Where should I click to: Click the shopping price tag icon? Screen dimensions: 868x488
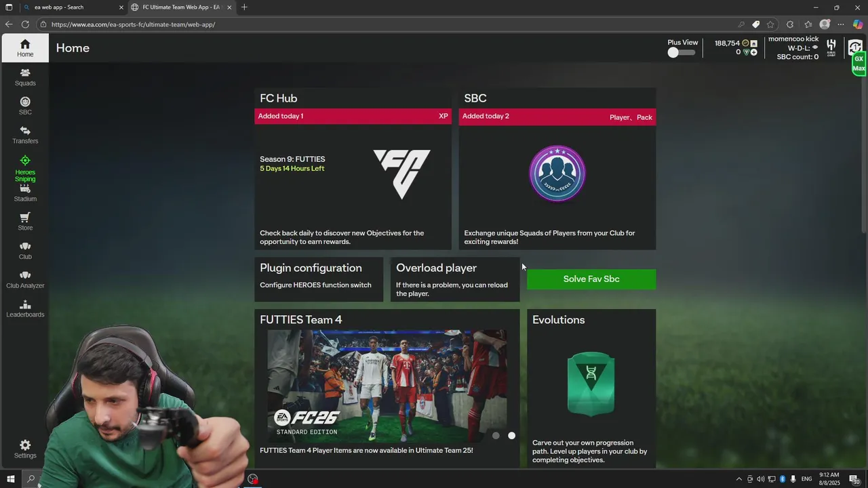(x=755, y=24)
